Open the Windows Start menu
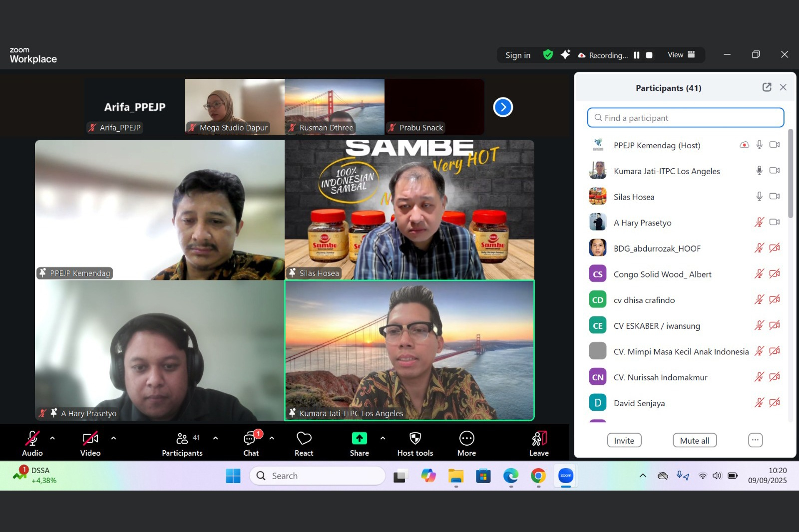Viewport: 799px width, 532px height. [x=233, y=476]
